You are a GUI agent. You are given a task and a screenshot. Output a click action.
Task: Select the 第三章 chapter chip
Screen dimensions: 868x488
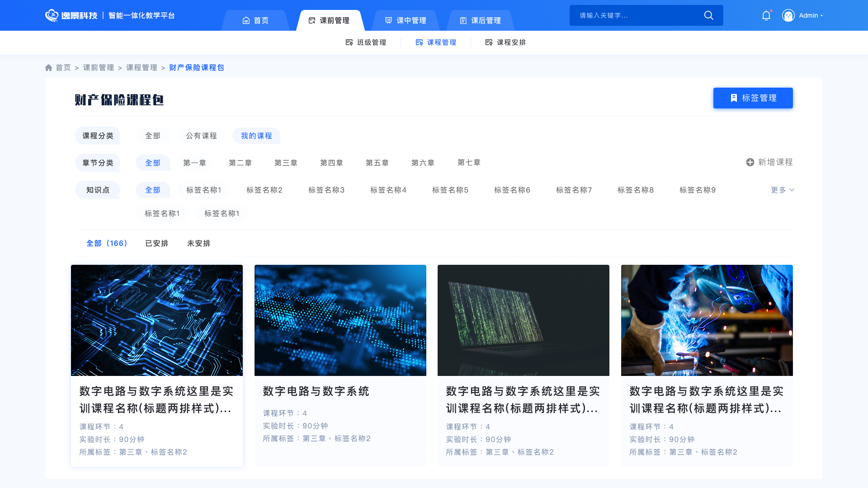pos(286,163)
